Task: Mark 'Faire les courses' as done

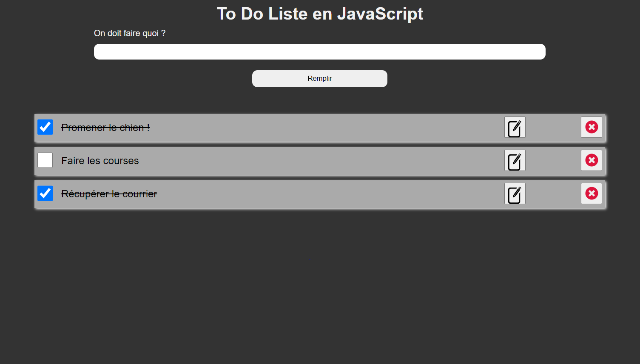Action: click(45, 160)
